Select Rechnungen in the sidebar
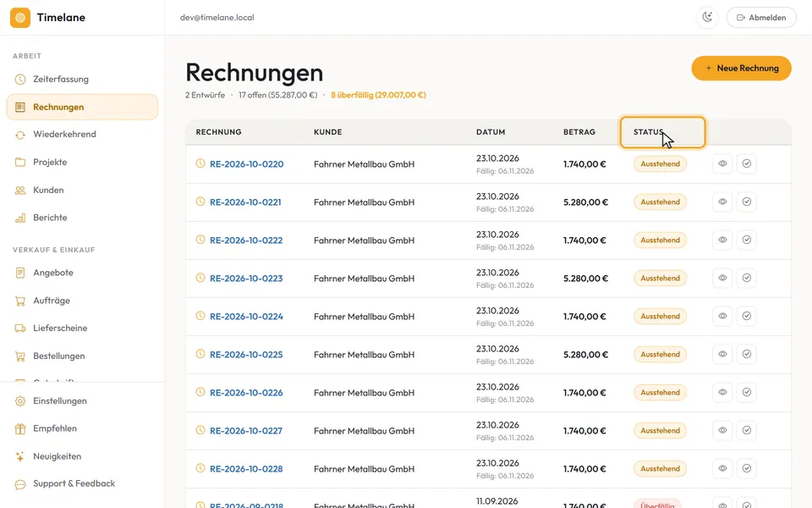Image resolution: width=812 pixels, height=508 pixels. pos(82,107)
